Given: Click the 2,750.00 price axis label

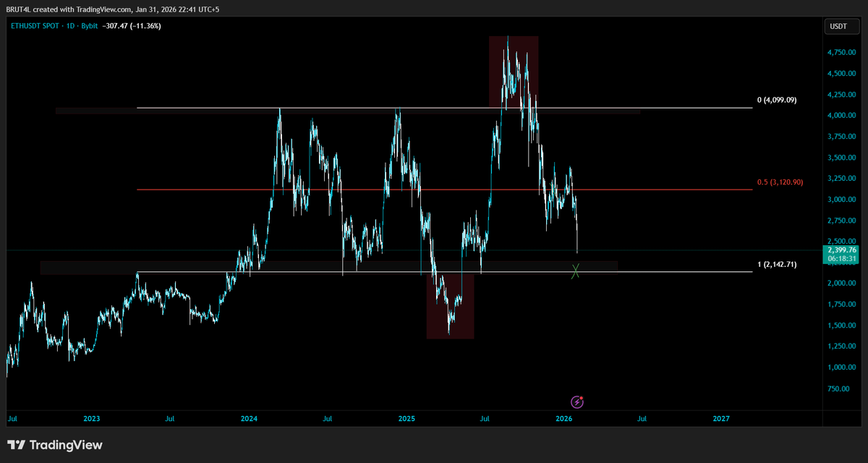Looking at the screenshot, I should 841,221.
